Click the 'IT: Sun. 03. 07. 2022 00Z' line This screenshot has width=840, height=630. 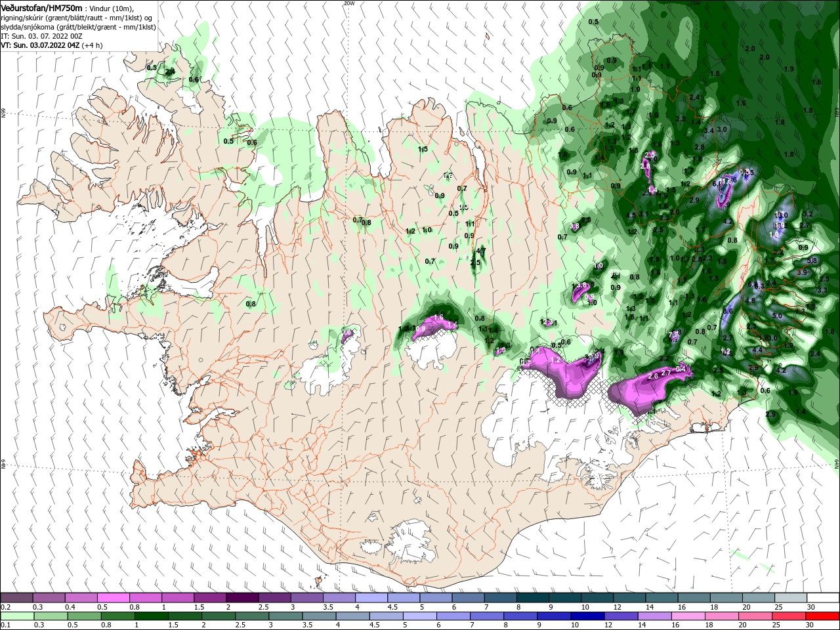[x=41, y=36]
